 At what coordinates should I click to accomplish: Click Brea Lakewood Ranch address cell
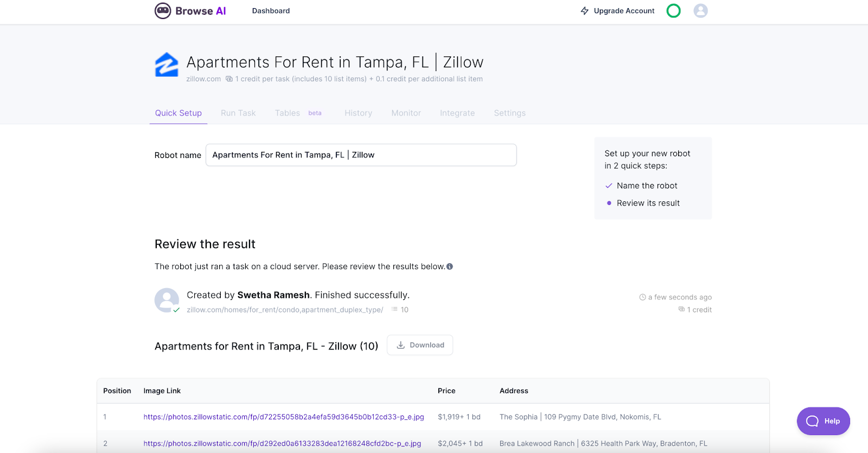coord(603,444)
